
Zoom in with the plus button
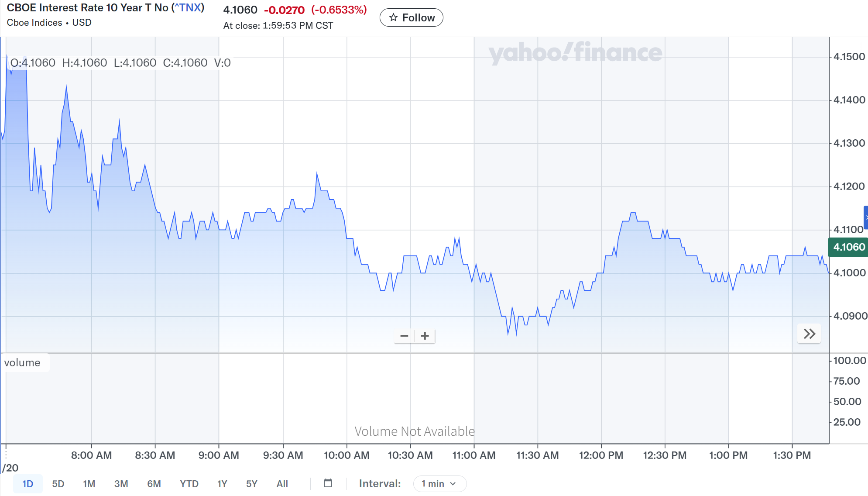[x=425, y=336]
